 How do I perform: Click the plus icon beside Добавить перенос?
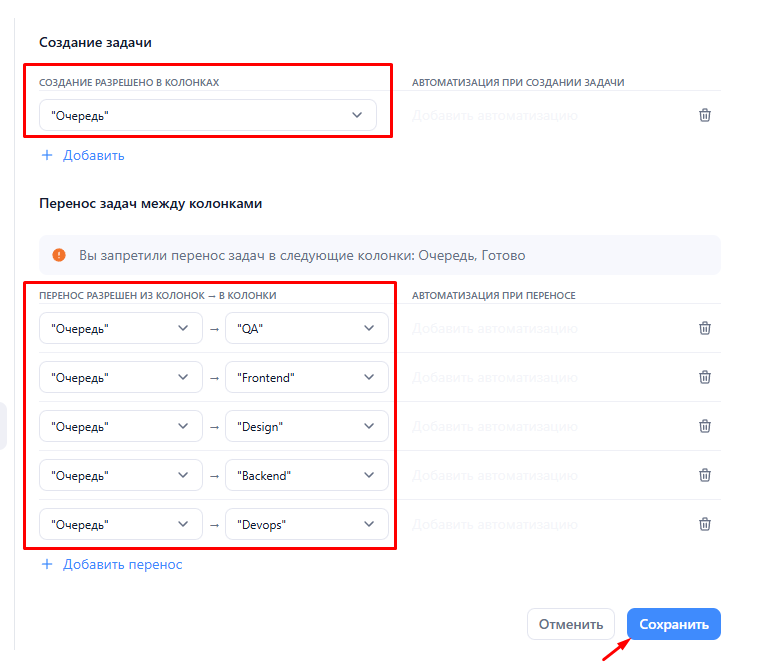coord(47,564)
